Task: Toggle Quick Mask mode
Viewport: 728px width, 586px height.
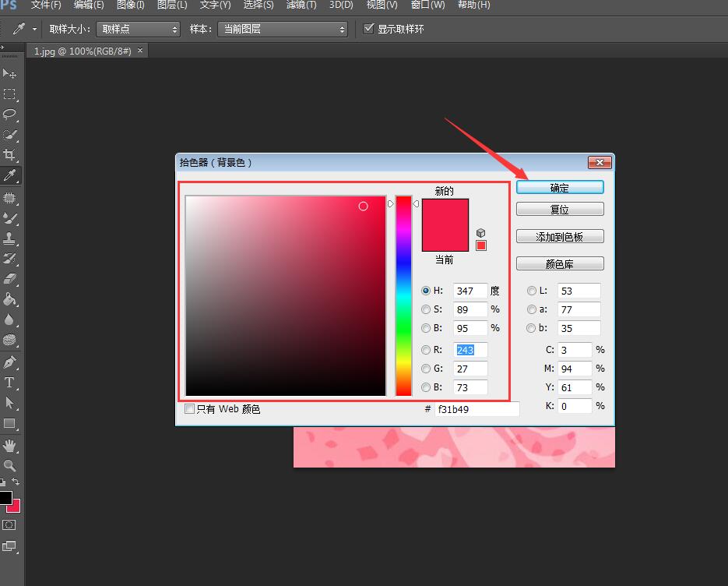Action: (x=9, y=525)
